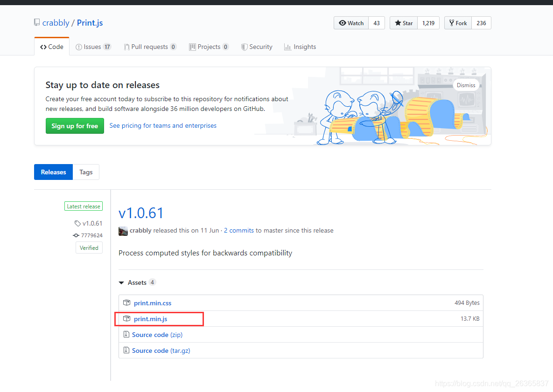553x392 pixels.
Task: Click the Assets count badge 4
Action: [x=152, y=282]
